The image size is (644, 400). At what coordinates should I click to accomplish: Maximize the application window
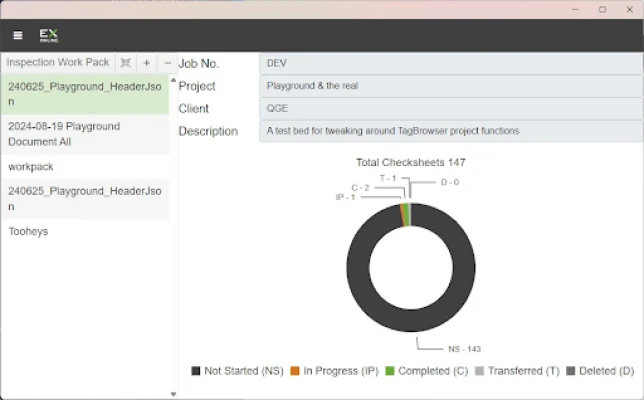click(602, 9)
